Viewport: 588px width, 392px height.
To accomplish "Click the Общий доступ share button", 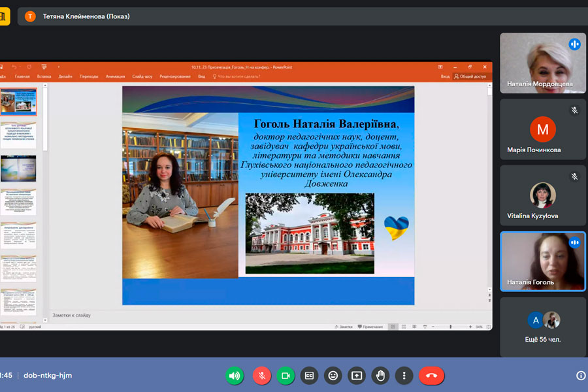I will click(x=472, y=76).
